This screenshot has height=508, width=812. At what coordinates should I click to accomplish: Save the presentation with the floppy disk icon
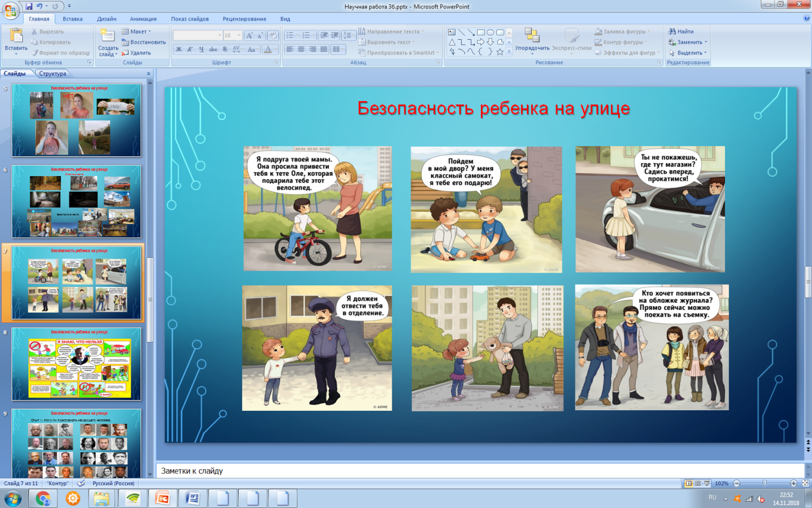pyautogui.click(x=29, y=6)
